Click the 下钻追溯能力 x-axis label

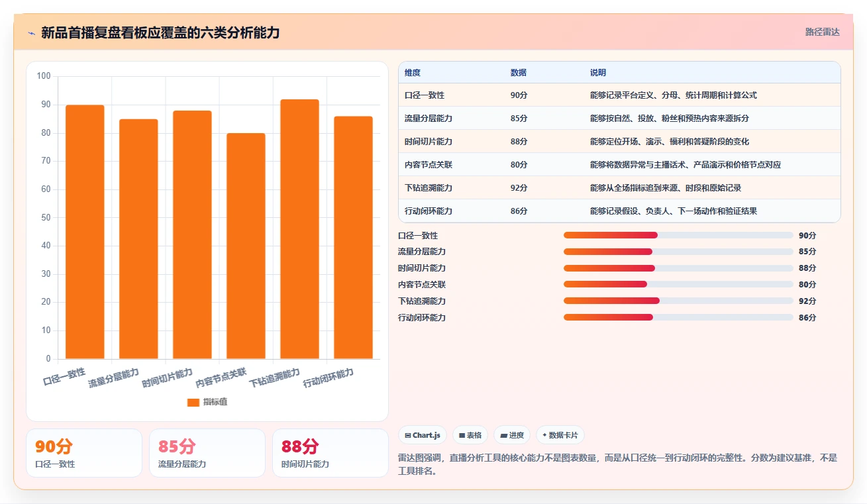point(275,378)
